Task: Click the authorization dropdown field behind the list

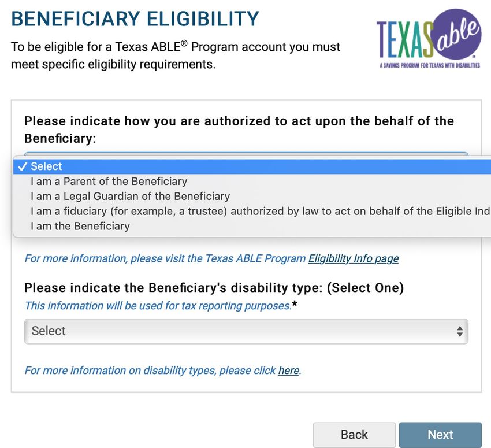Action: [x=246, y=155]
